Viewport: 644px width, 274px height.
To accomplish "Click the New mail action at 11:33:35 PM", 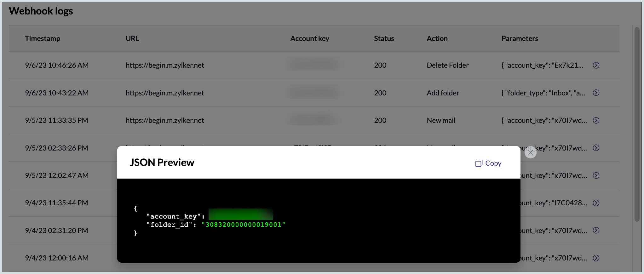I will 441,120.
